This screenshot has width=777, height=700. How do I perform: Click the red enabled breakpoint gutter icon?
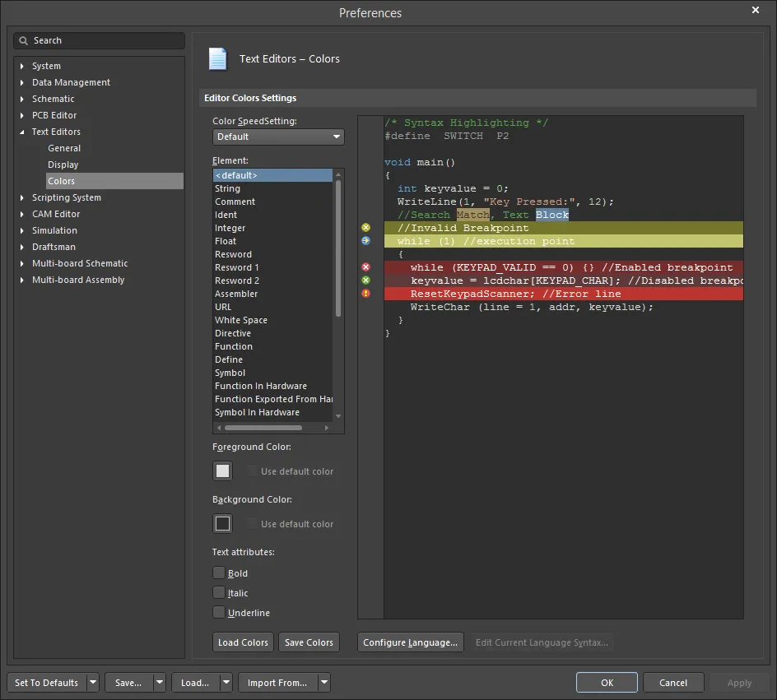pos(365,267)
